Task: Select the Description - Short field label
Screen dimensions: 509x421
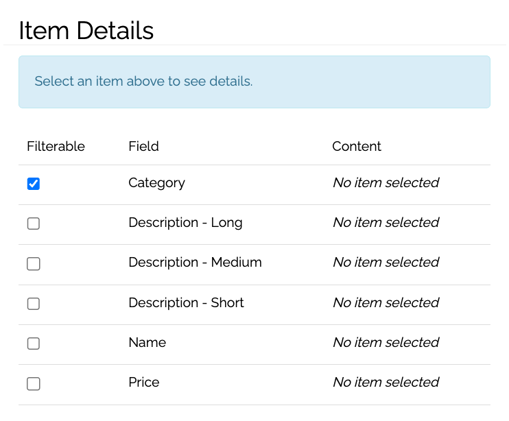Action: tap(186, 303)
